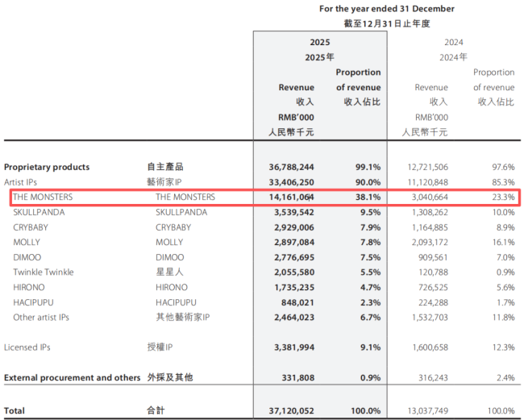
Task: Click the 2024 column header
Action: point(454,43)
